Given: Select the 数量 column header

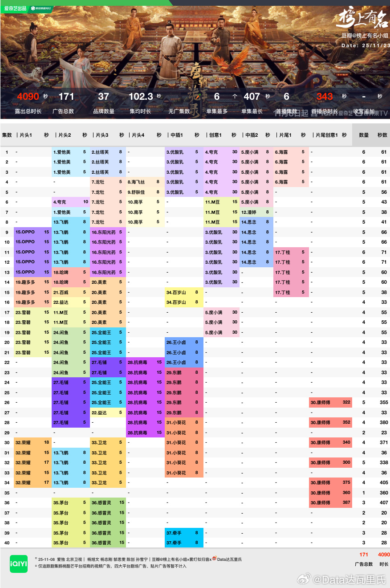Looking at the screenshot, I should coord(364,135).
